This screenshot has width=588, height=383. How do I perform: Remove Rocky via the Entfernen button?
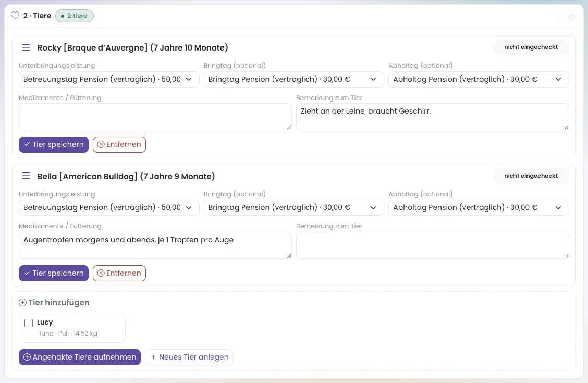(119, 145)
